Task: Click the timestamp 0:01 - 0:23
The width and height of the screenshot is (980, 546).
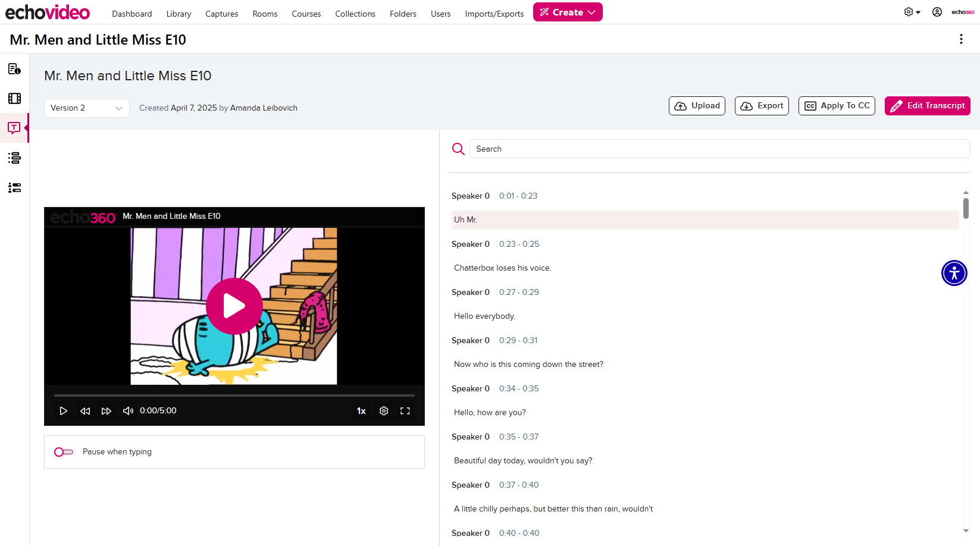Action: [x=518, y=196]
